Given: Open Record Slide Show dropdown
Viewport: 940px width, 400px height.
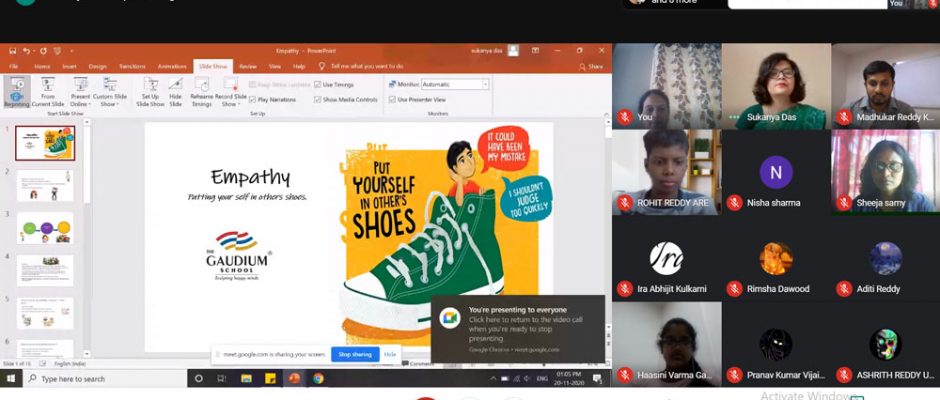Looking at the screenshot, I should click(x=231, y=92).
